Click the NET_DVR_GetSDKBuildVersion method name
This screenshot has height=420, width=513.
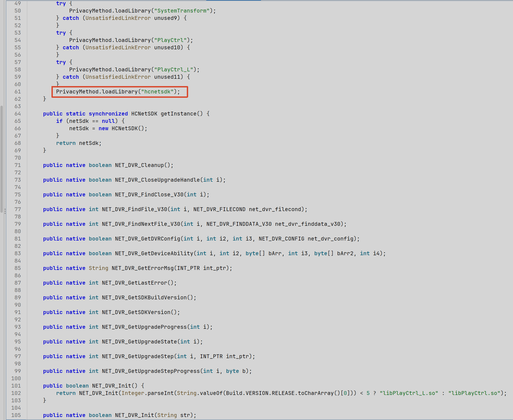pyautogui.click(x=144, y=297)
